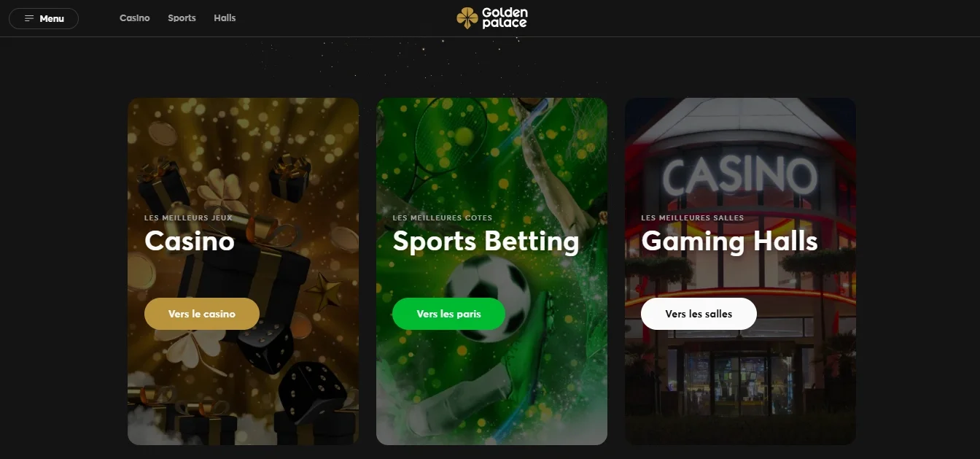Open the Gaming Halls card heading
This screenshot has width=980, height=459.
click(729, 242)
